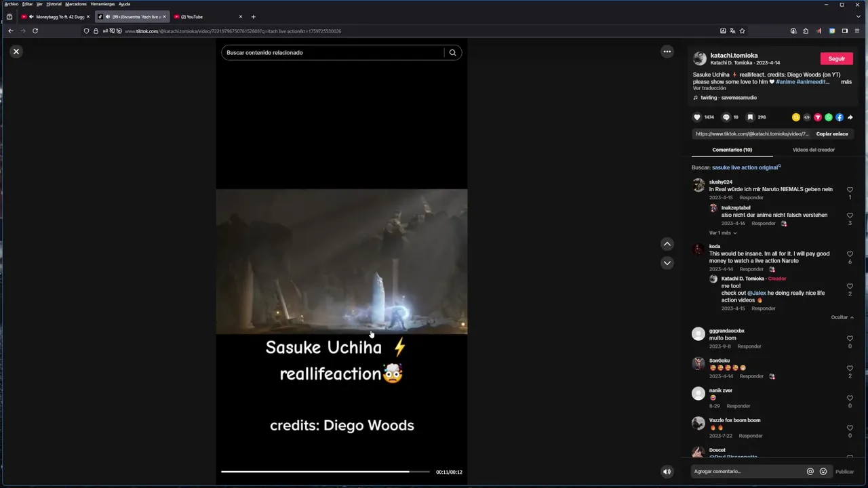Click Copiar enlace button

pyautogui.click(x=832, y=134)
